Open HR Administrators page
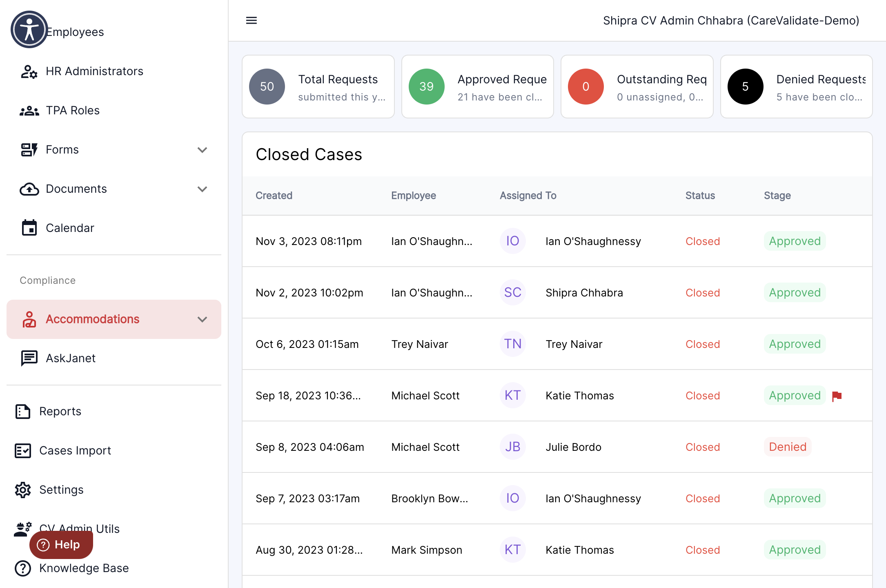The height and width of the screenshot is (588, 886). (114, 71)
